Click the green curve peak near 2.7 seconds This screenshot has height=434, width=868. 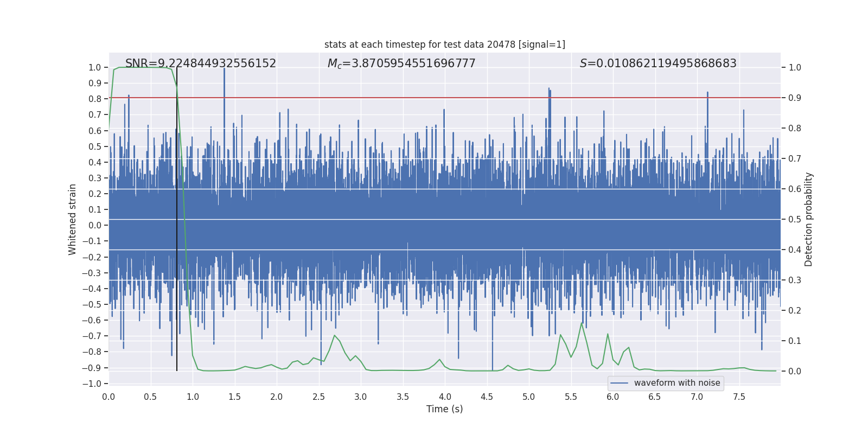[x=334, y=335]
